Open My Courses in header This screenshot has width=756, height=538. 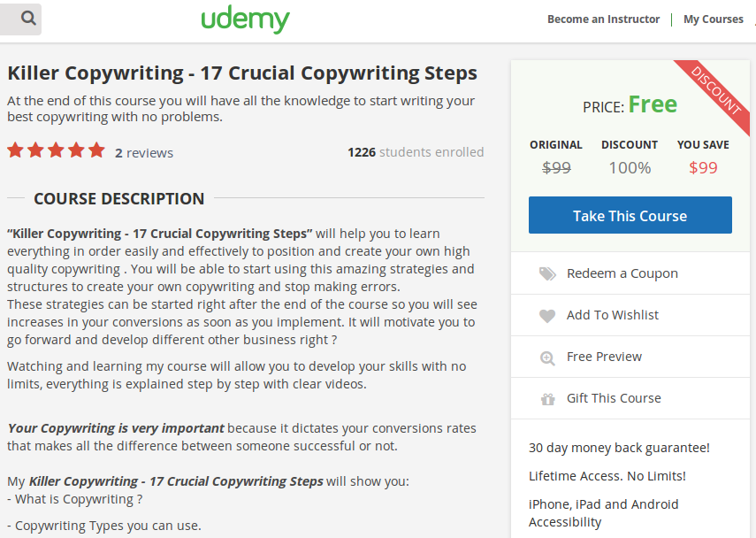713,19
